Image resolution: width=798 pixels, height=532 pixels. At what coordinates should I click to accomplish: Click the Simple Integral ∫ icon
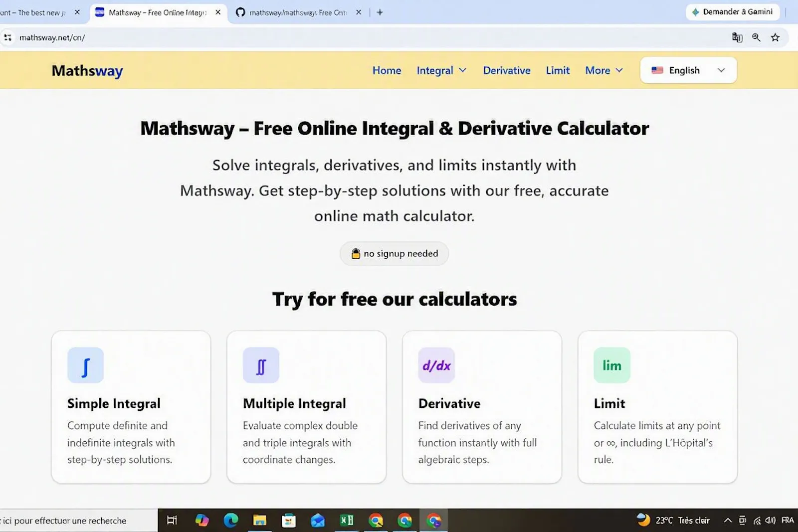[85, 365]
